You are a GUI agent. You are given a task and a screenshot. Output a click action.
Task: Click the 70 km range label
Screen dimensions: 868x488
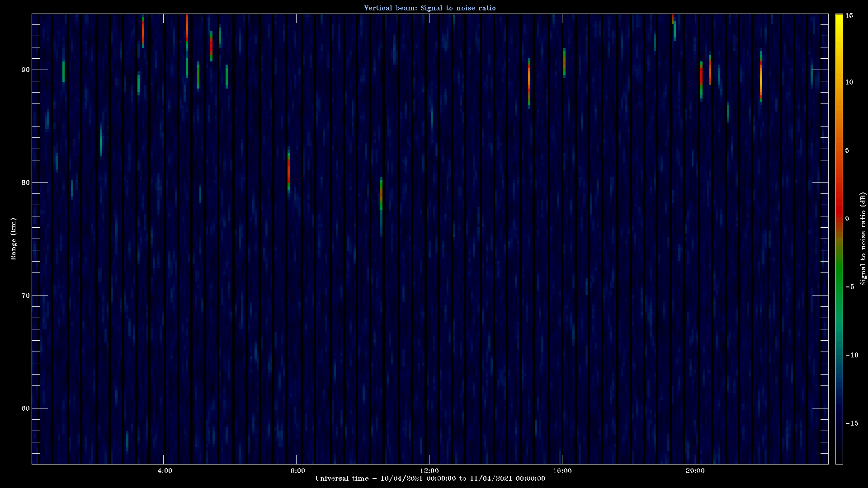25,296
